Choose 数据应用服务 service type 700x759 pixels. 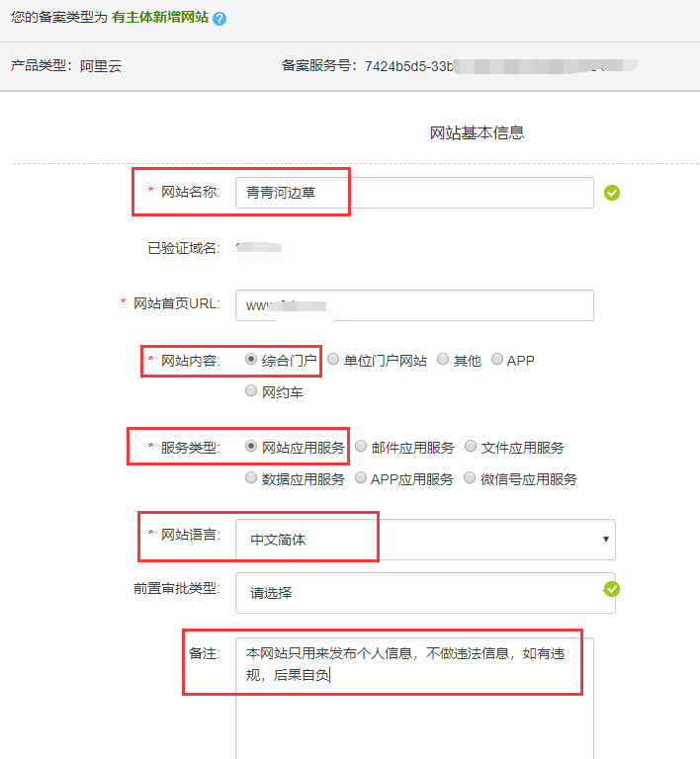point(251,478)
